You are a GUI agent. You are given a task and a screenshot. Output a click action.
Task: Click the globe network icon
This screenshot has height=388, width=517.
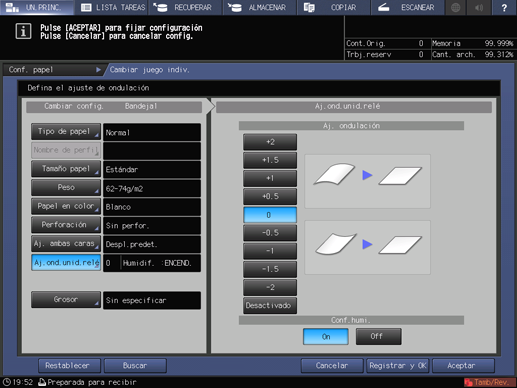(455, 7)
